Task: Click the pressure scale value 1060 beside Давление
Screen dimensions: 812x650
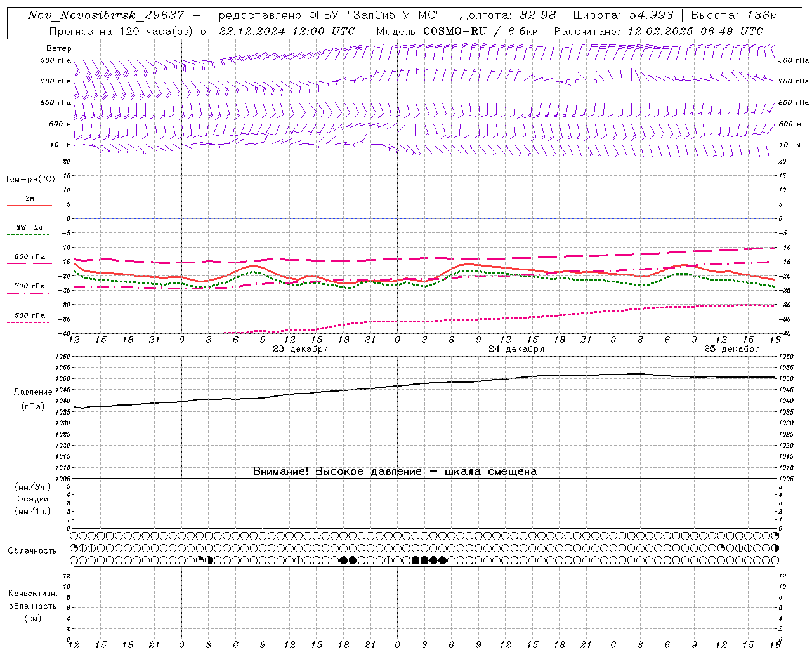Action: [63, 357]
